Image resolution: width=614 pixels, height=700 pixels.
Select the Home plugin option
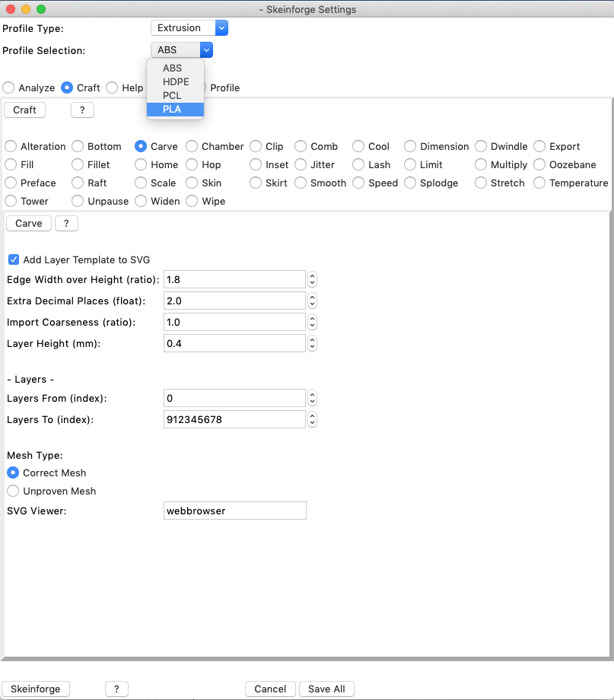(141, 165)
